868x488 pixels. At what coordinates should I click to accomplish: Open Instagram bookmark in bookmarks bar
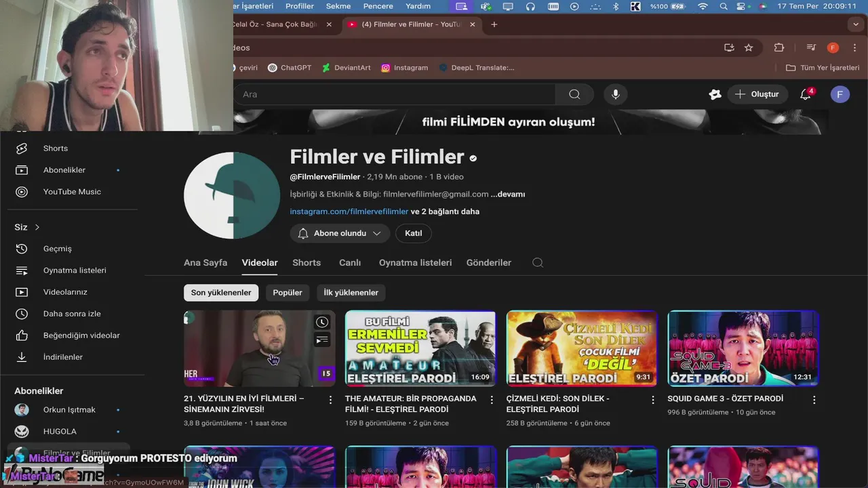point(404,68)
